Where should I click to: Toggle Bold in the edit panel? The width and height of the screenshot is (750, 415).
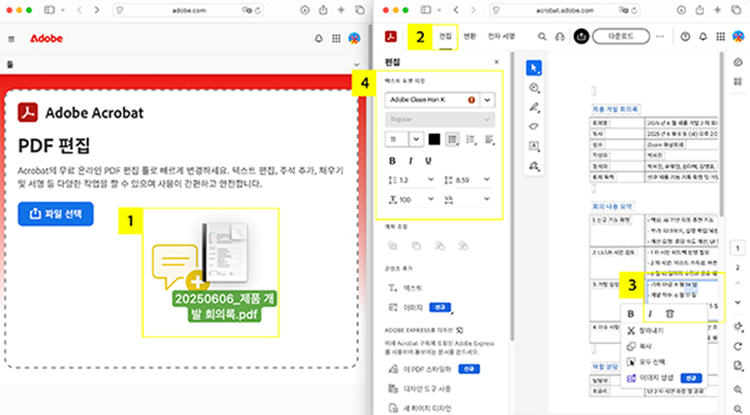392,161
